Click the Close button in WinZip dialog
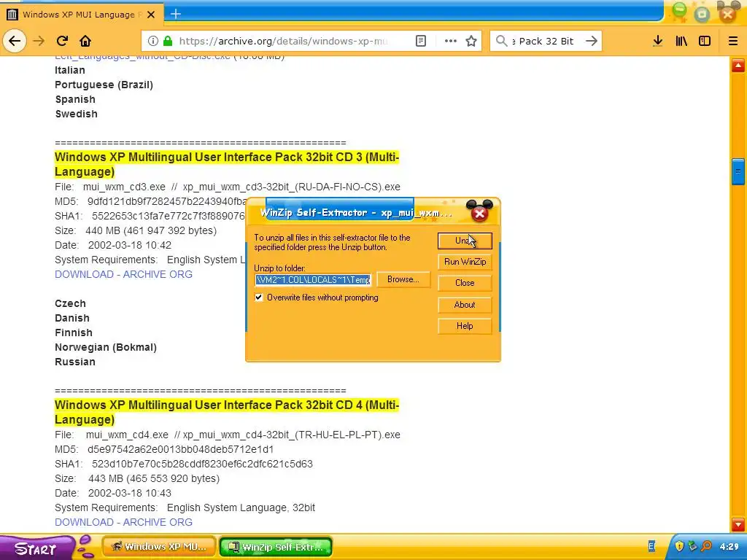 (x=465, y=283)
